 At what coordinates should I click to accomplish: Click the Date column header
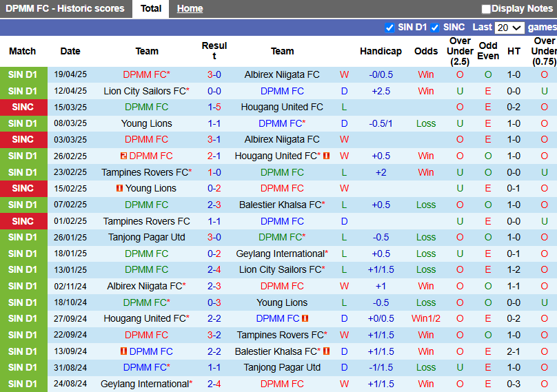70,51
